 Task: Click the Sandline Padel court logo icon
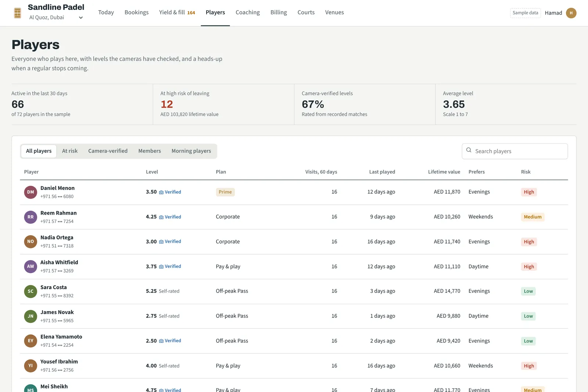coord(17,13)
